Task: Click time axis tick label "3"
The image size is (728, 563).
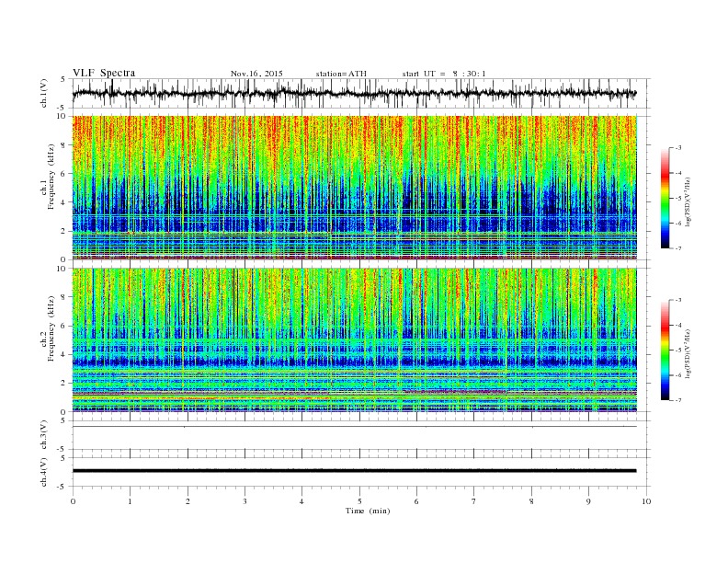Action: click(245, 501)
